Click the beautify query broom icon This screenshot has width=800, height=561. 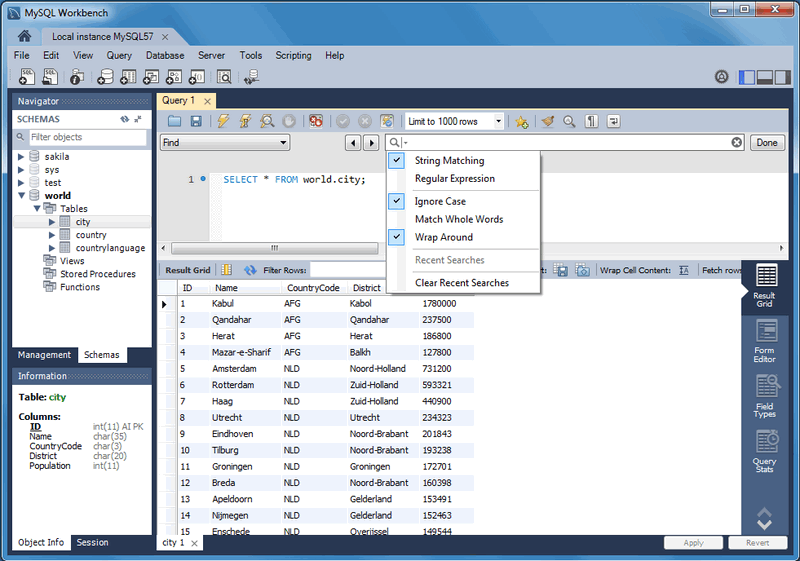tap(547, 121)
